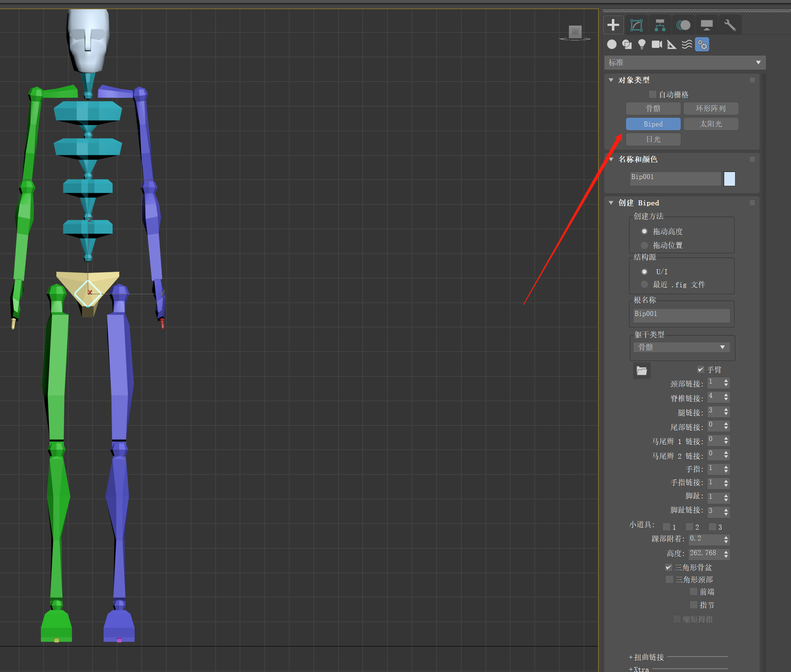Click the Biped button
The width and height of the screenshot is (791, 672).
pyautogui.click(x=653, y=124)
